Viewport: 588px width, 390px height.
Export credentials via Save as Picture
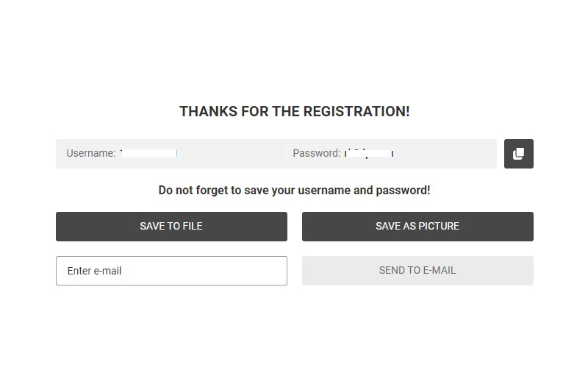tap(417, 227)
